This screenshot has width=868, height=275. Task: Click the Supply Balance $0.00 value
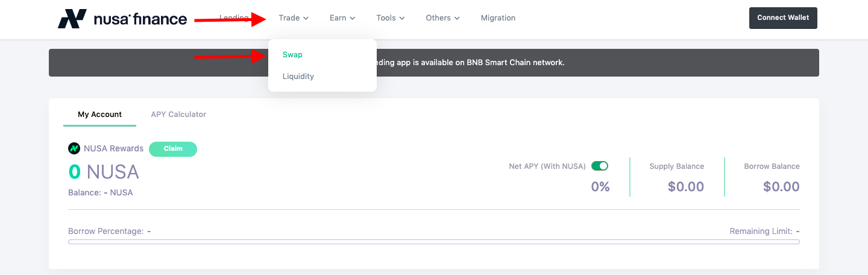pos(686,187)
